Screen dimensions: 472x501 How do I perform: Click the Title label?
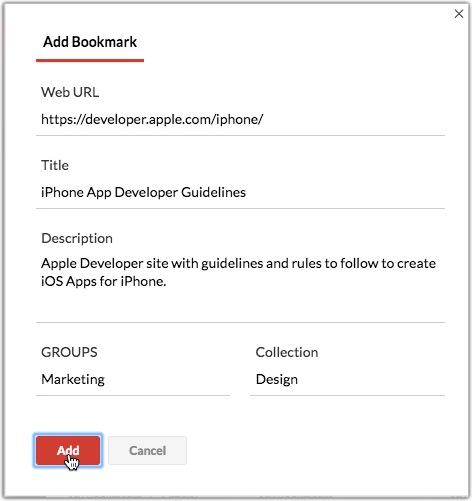coord(55,165)
